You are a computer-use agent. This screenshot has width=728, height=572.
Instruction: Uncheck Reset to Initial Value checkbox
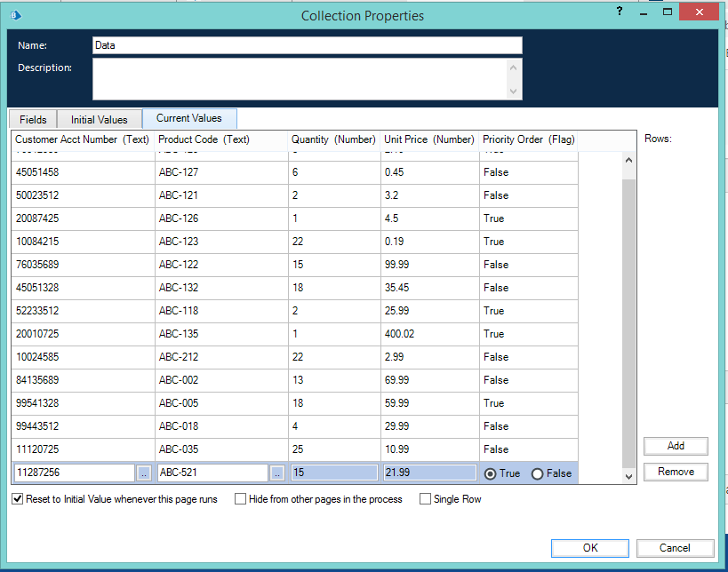click(x=18, y=499)
